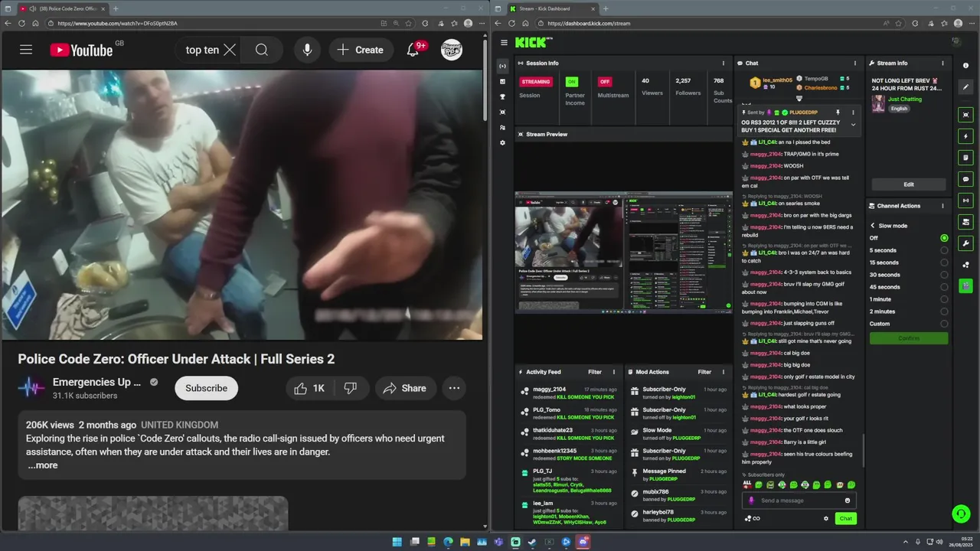Open Activity Feed panel three-dot menu
Screen dimensions: 980x551
coord(615,372)
